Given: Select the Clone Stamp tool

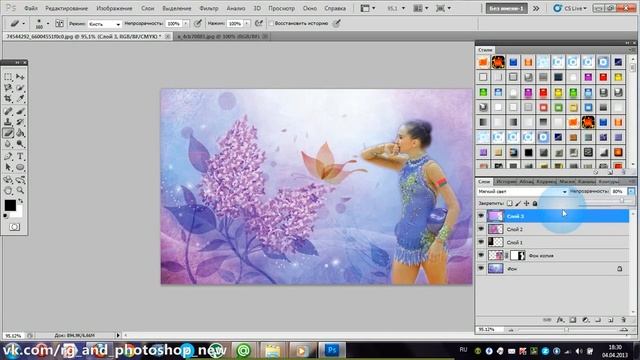Looking at the screenshot, I should pyautogui.click(x=8, y=122).
